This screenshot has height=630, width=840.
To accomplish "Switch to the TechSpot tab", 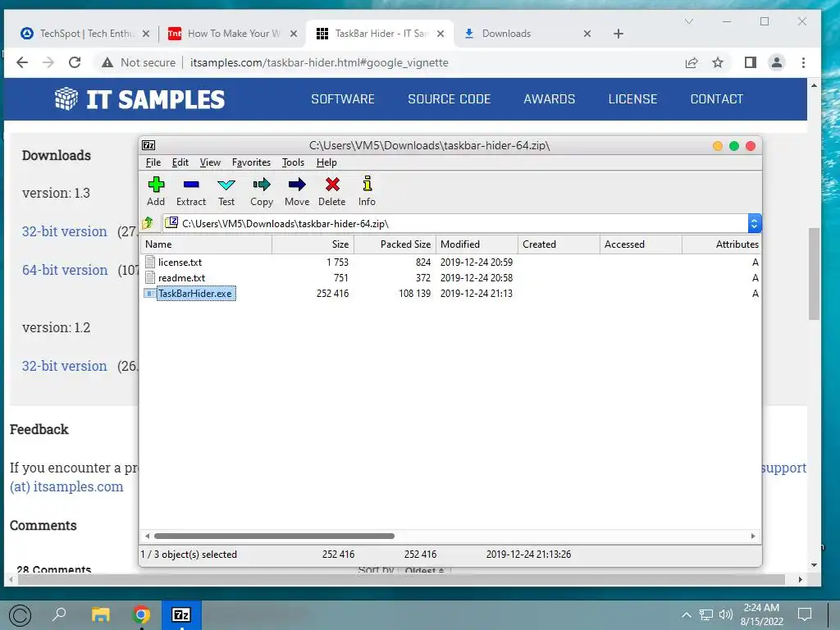I will (84, 34).
